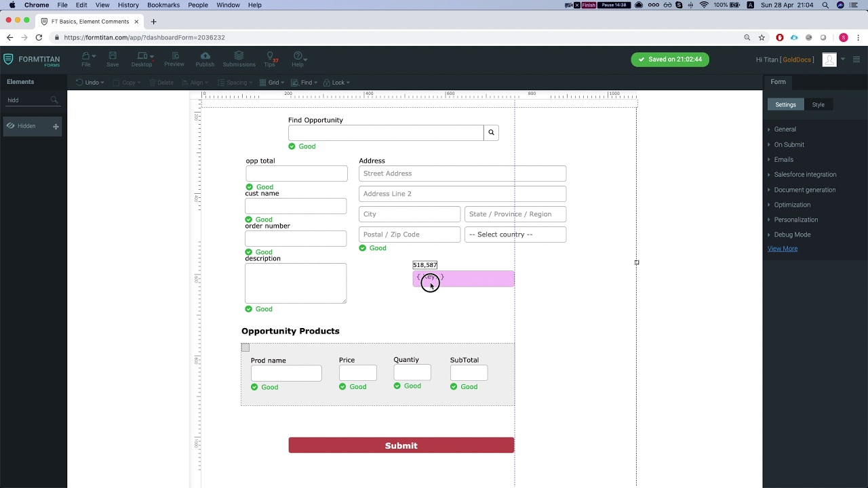The height and width of the screenshot is (488, 868).
Task: Click the Find Opportunity search button
Action: tap(491, 132)
